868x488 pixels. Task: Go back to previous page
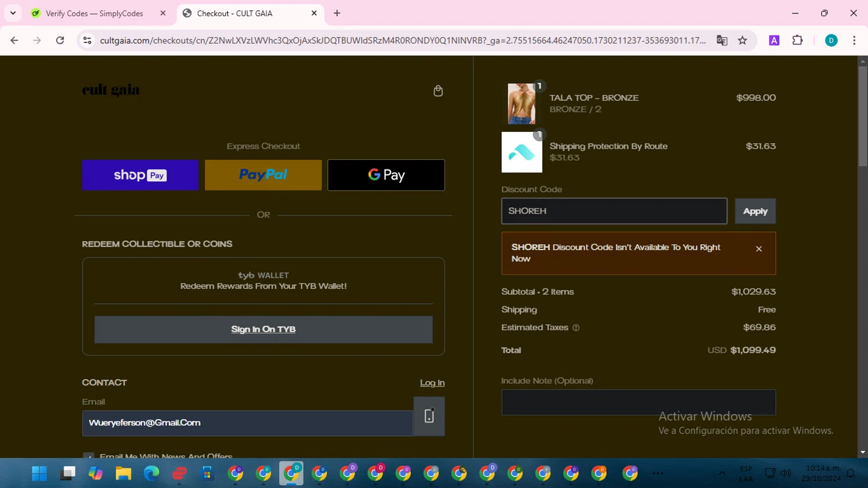point(14,41)
